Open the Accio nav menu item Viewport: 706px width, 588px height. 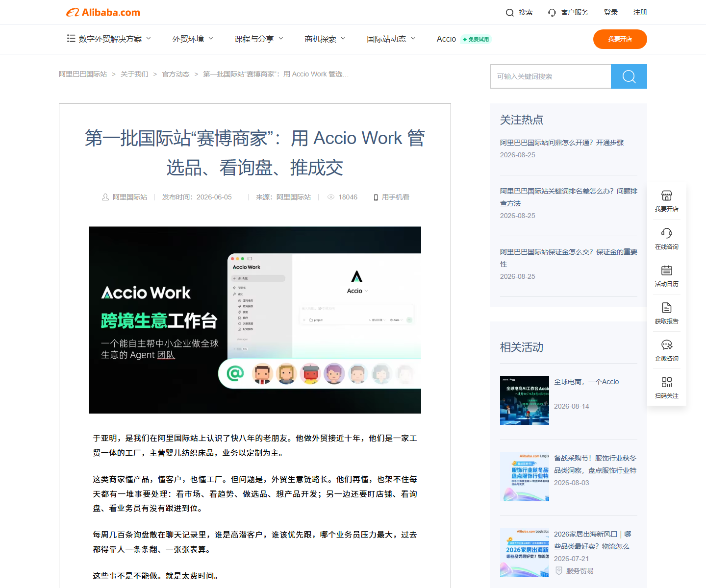pyautogui.click(x=446, y=39)
